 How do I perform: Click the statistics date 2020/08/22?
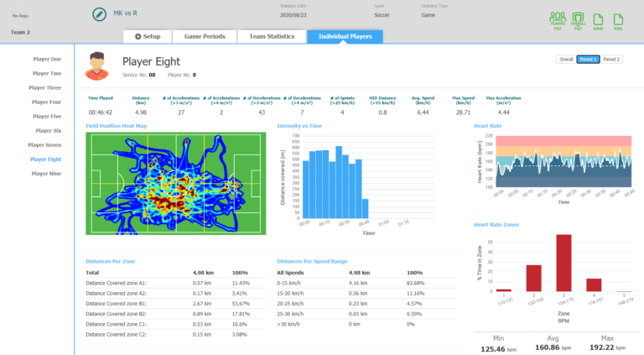pyautogui.click(x=293, y=15)
